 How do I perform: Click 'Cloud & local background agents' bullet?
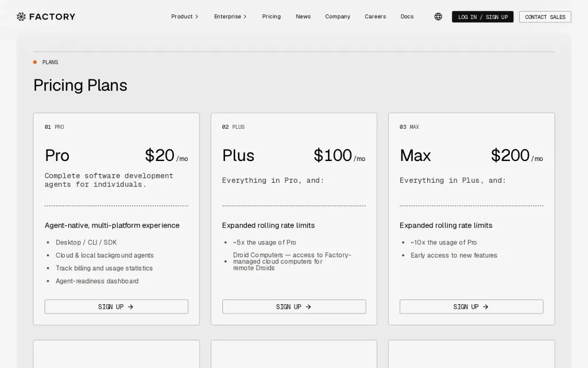coord(105,255)
